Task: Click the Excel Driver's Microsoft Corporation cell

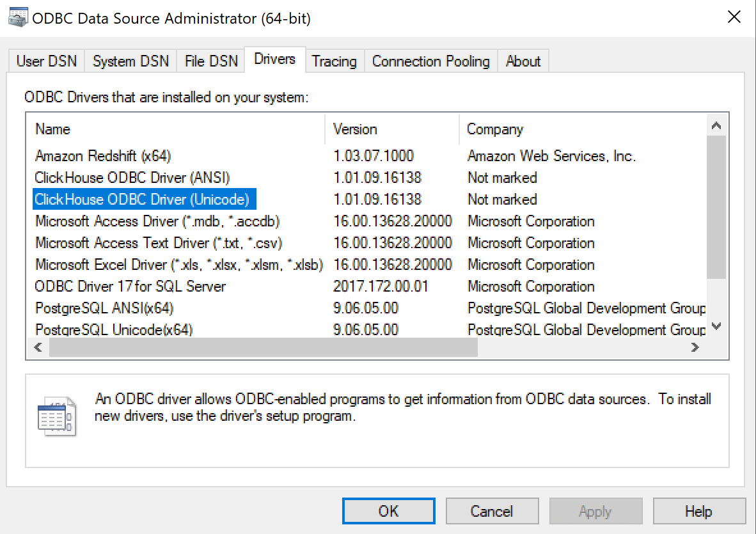Action: point(531,265)
